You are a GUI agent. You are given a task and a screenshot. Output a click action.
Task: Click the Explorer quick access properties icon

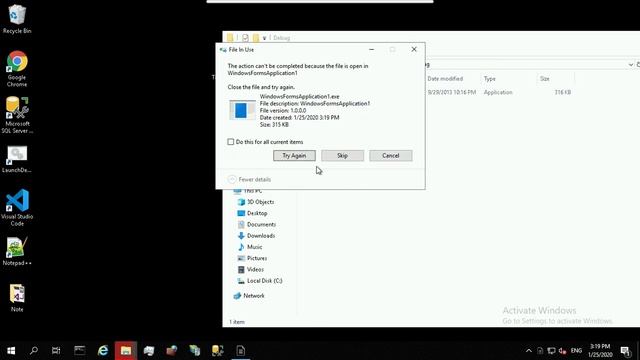tap(245, 38)
